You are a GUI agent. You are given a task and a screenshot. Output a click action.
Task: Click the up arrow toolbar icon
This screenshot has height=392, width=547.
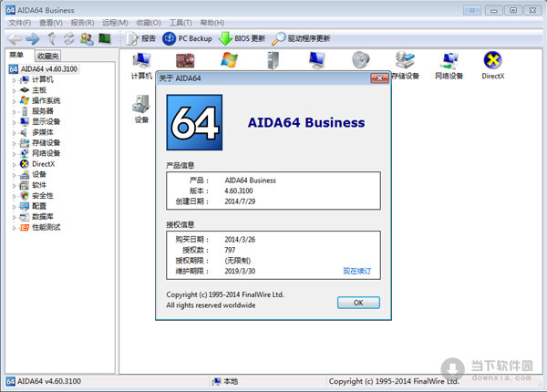52,38
